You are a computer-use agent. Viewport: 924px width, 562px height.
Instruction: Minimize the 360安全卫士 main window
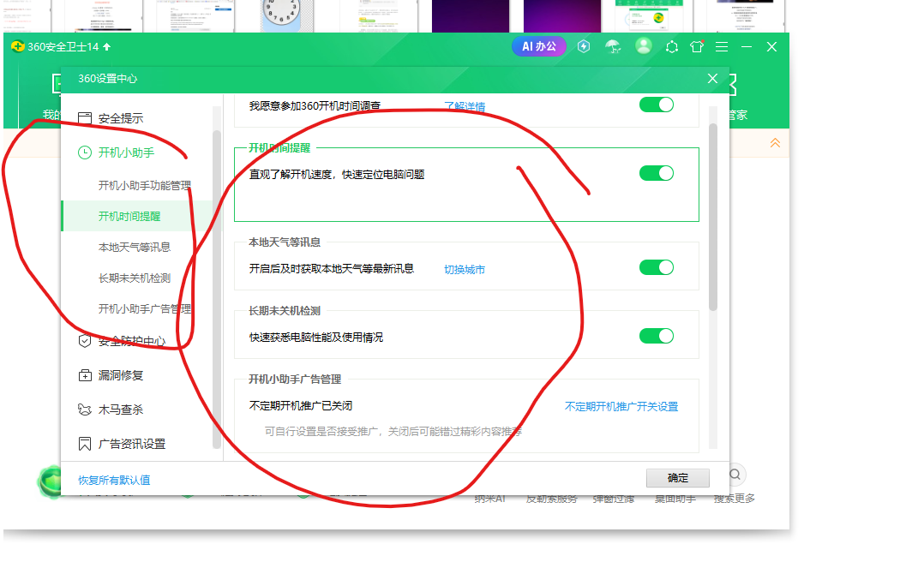(x=747, y=46)
